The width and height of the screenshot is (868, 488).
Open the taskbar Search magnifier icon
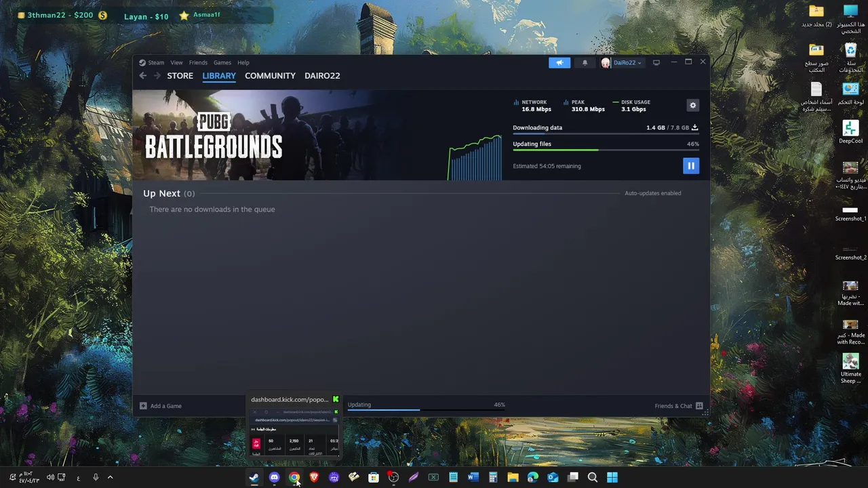coord(593,477)
